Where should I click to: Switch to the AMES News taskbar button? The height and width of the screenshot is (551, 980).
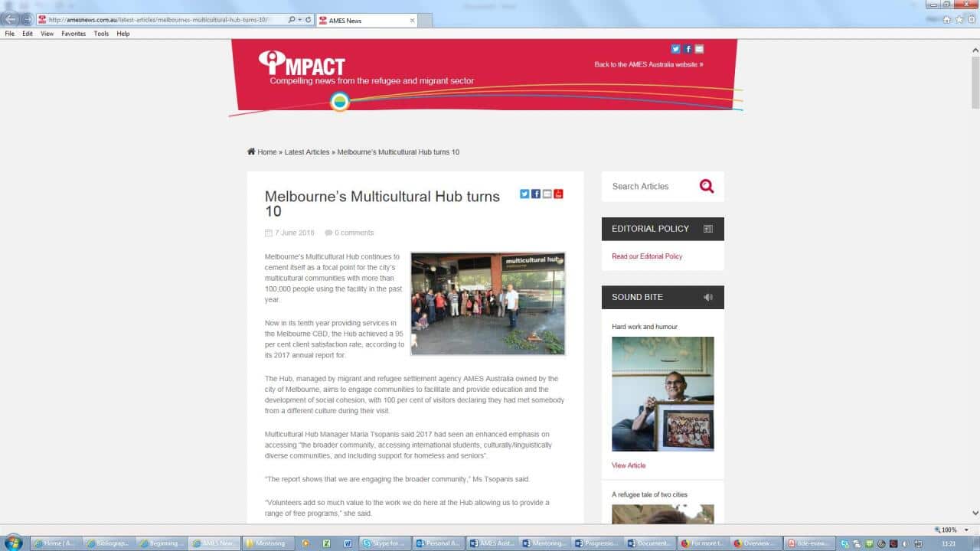click(214, 543)
